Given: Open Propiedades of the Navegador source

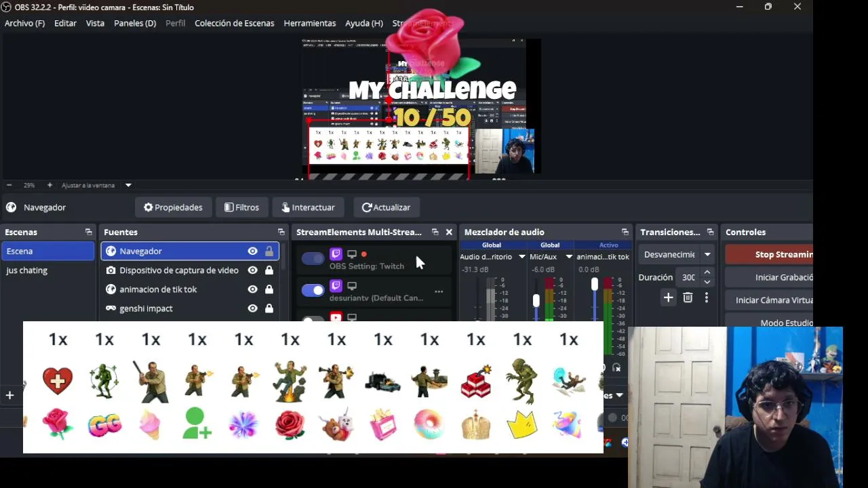Looking at the screenshot, I should (173, 207).
